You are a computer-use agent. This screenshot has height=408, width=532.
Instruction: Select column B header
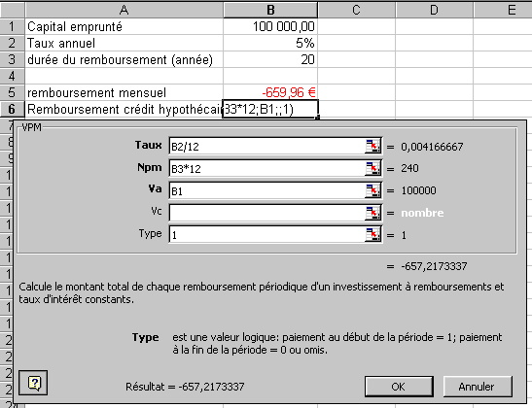pos(270,10)
